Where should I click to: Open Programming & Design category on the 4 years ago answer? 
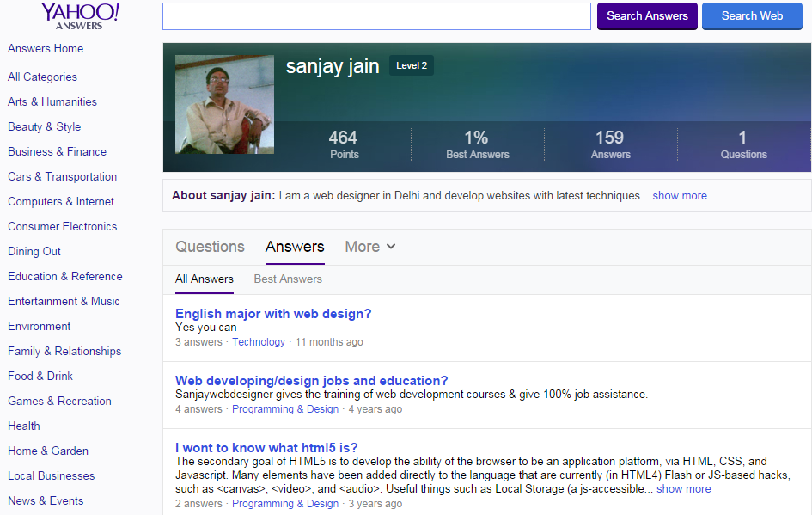pos(284,409)
